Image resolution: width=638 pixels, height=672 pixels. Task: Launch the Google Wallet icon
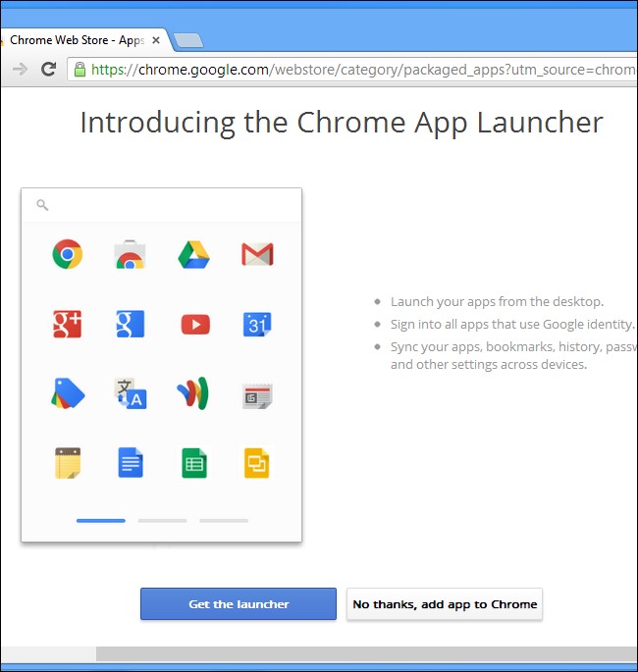coord(193,393)
